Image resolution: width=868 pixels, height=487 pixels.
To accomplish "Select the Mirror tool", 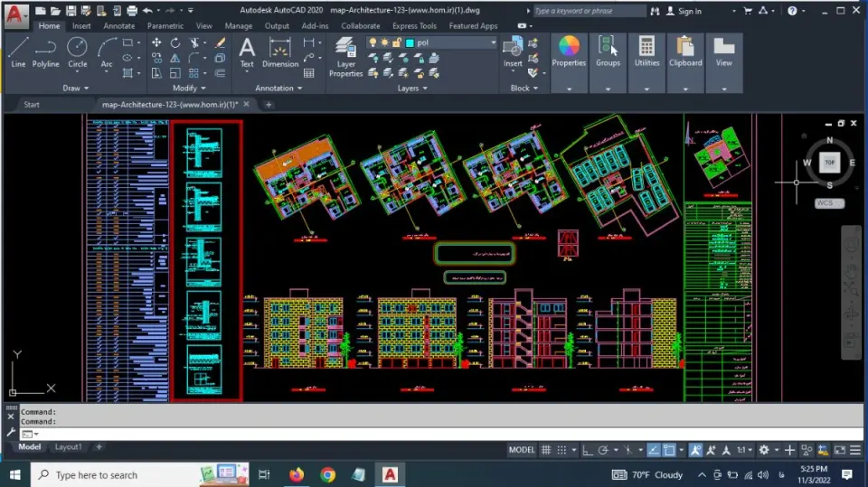I will [x=175, y=58].
